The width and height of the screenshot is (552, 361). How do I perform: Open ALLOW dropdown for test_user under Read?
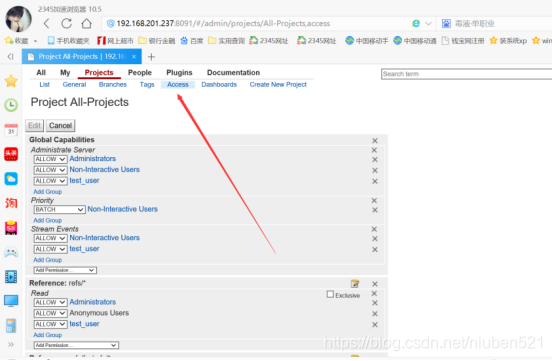click(x=50, y=324)
